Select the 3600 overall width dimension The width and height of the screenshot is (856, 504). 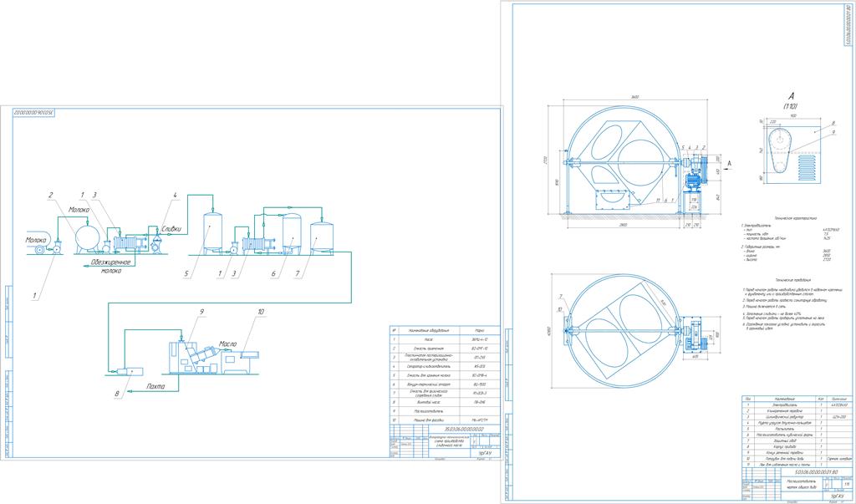pos(635,99)
